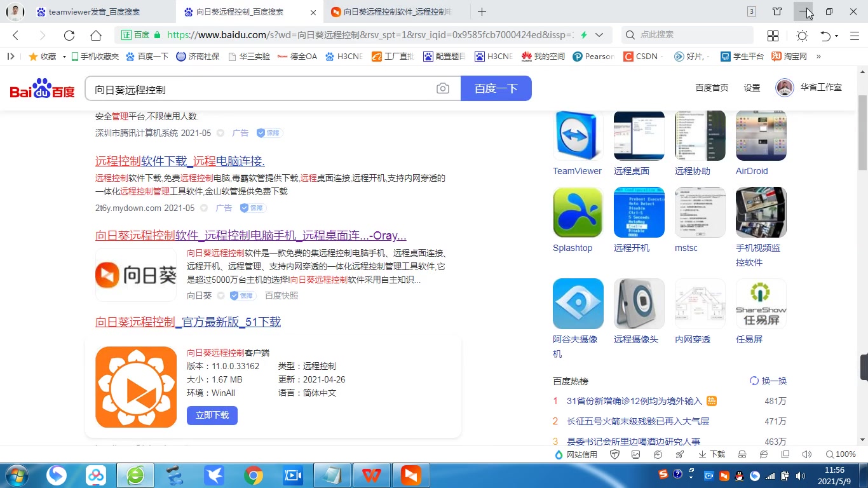Show more bookmarks with the » overflow chevron

tap(818, 56)
